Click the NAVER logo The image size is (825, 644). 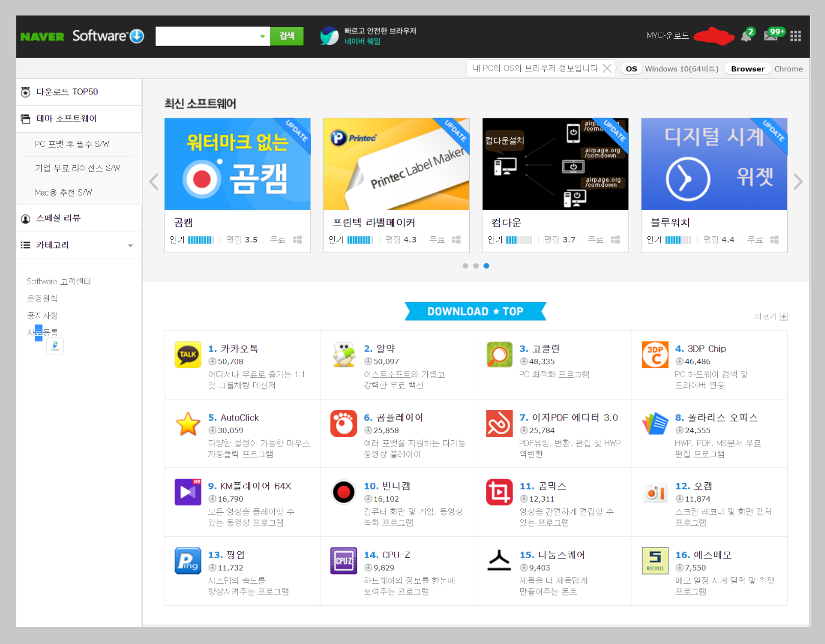42,37
